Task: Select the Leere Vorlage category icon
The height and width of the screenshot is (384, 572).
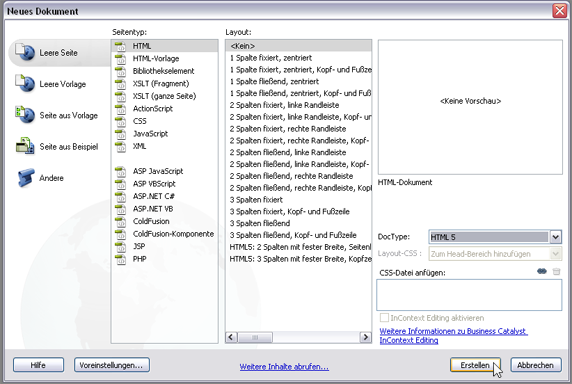Action: [25, 84]
